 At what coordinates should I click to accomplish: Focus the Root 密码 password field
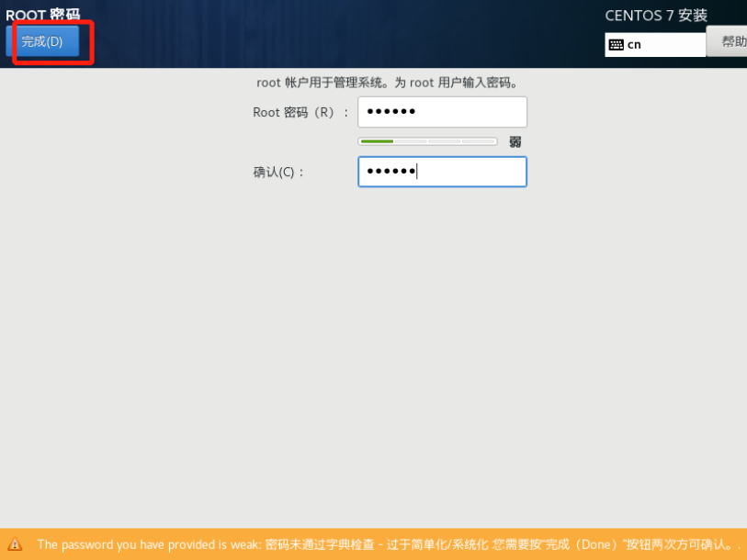coord(442,112)
